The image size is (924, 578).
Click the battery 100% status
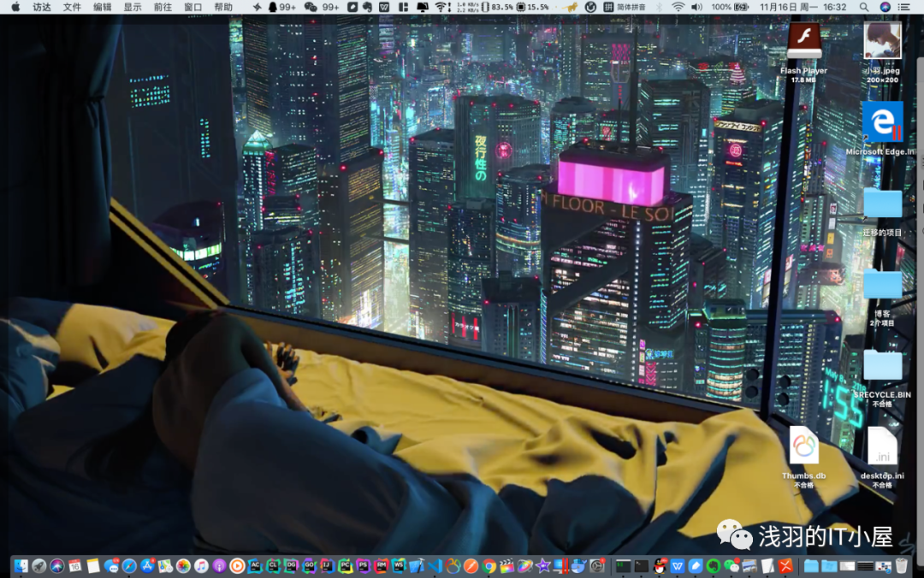pyautogui.click(x=730, y=7)
